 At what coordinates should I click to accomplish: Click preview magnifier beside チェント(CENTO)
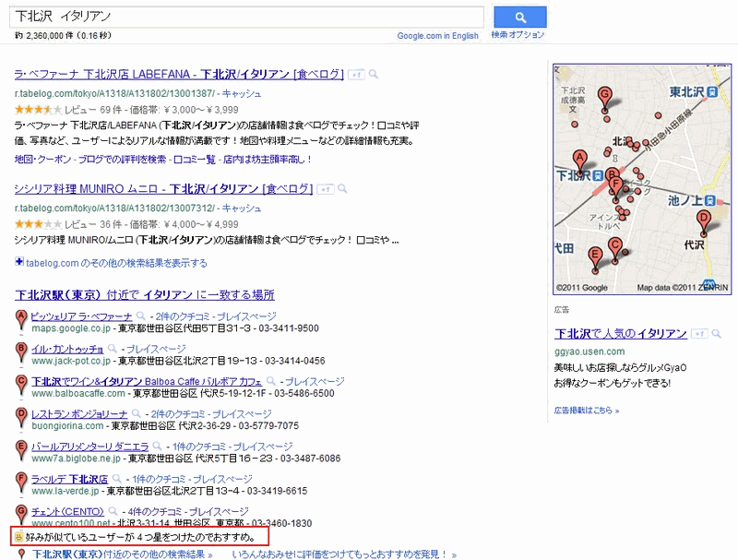(x=113, y=511)
